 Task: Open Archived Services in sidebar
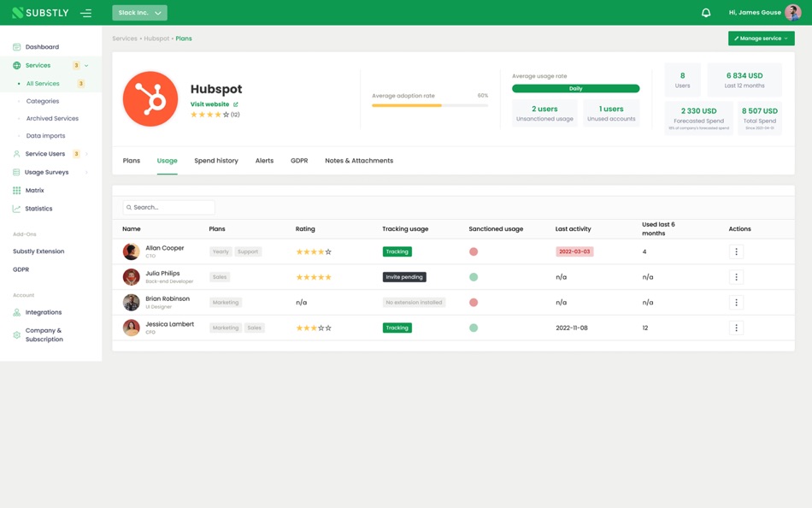tap(52, 118)
